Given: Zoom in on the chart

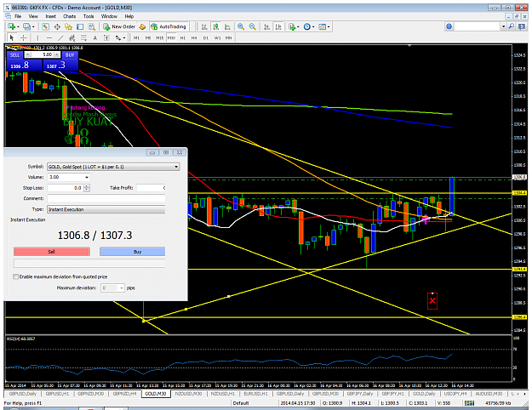Looking at the screenshot, I should click(241, 26).
